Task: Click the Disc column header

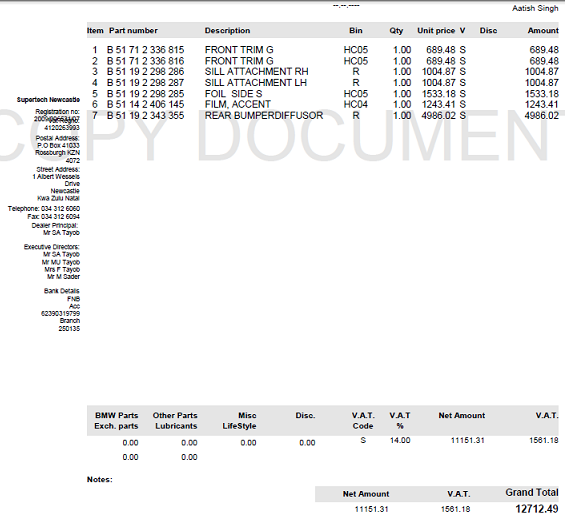Action: point(488,31)
